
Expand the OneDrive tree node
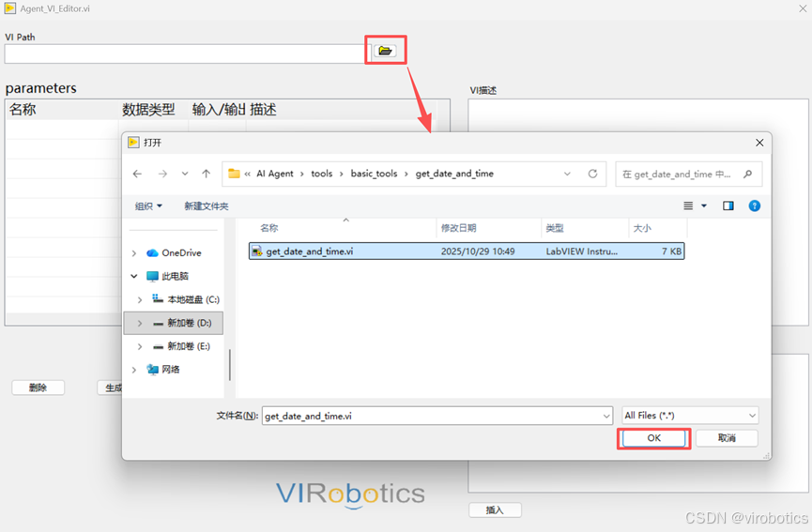pyautogui.click(x=134, y=253)
